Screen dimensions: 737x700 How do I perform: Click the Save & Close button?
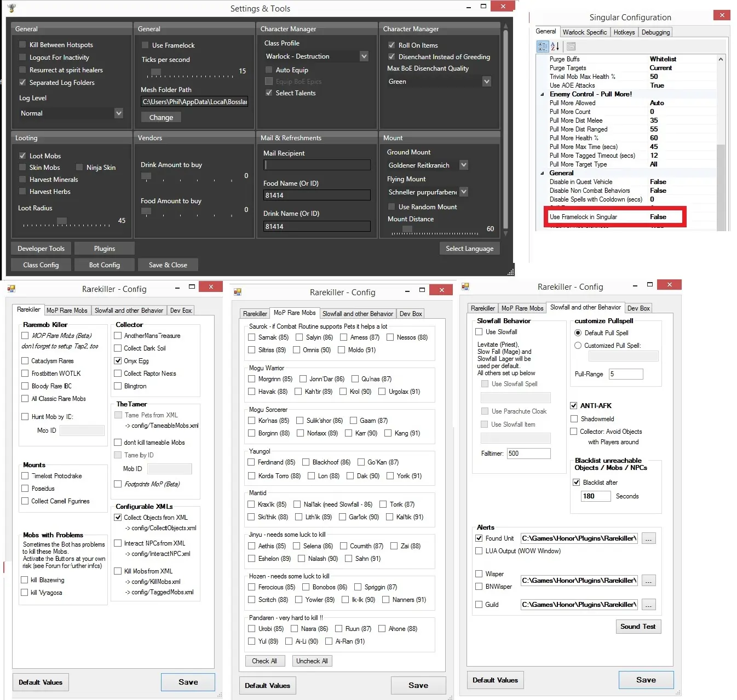[x=168, y=265]
